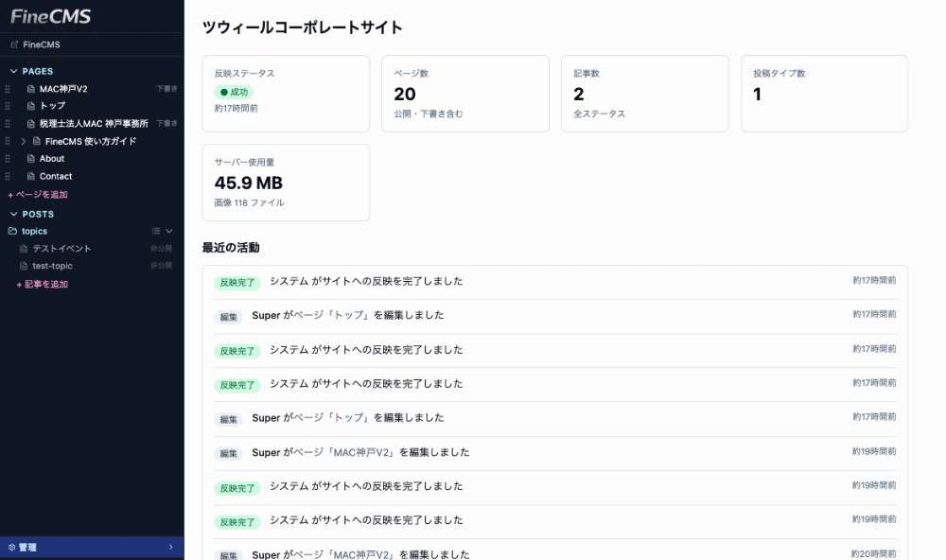Viewport: 946px width, 560px height.
Task: Click the 全ステータス caption
Action: click(x=599, y=114)
